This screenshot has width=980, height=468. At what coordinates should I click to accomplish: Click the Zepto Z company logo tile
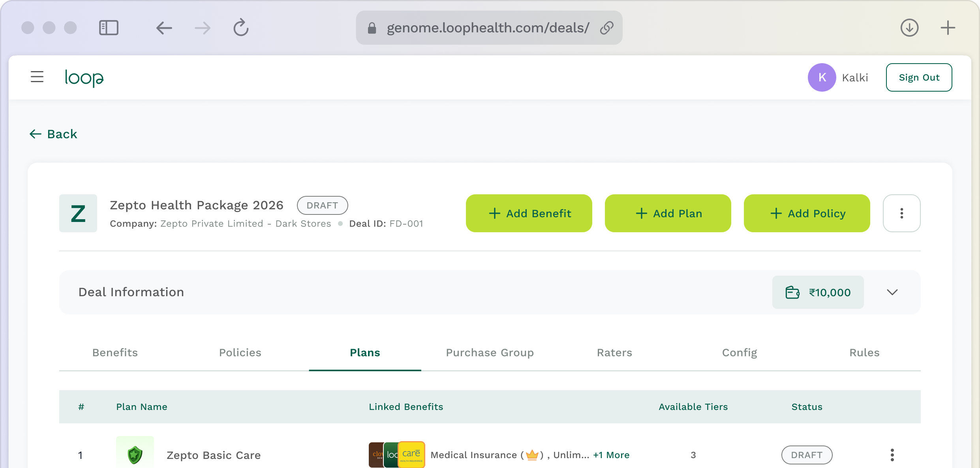[x=78, y=213]
